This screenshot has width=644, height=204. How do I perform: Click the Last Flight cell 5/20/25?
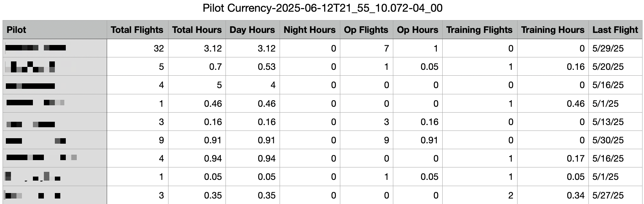tap(615, 67)
